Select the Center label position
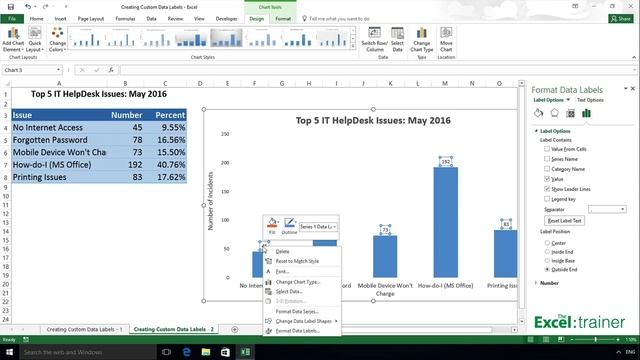Image resolution: width=640 pixels, height=360 pixels. 547,243
